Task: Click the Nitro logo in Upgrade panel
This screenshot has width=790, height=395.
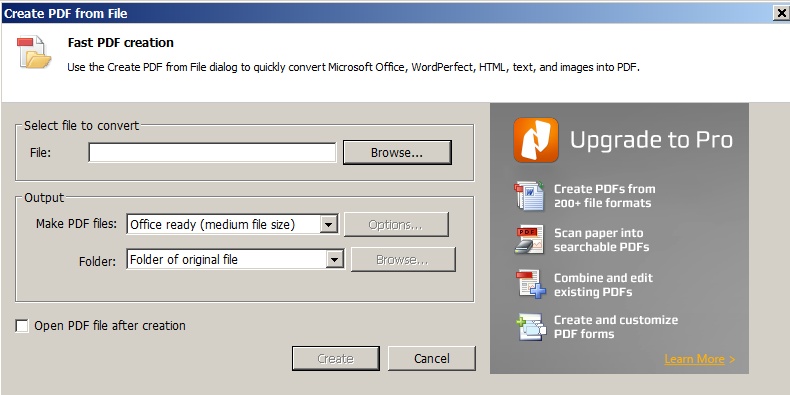Action: tap(536, 140)
